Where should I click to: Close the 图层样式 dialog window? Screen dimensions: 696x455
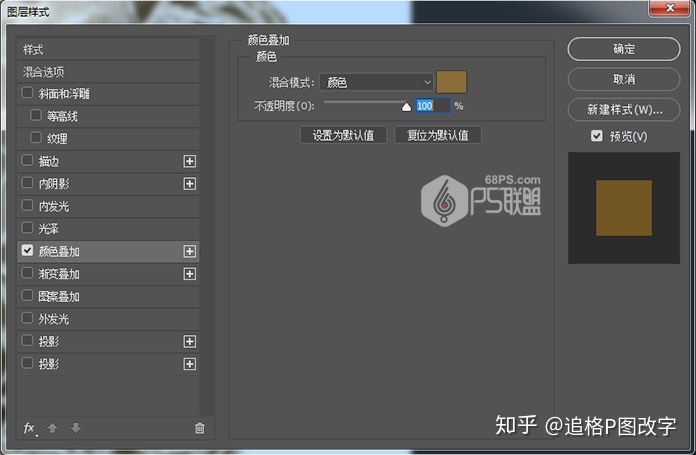(669, 8)
